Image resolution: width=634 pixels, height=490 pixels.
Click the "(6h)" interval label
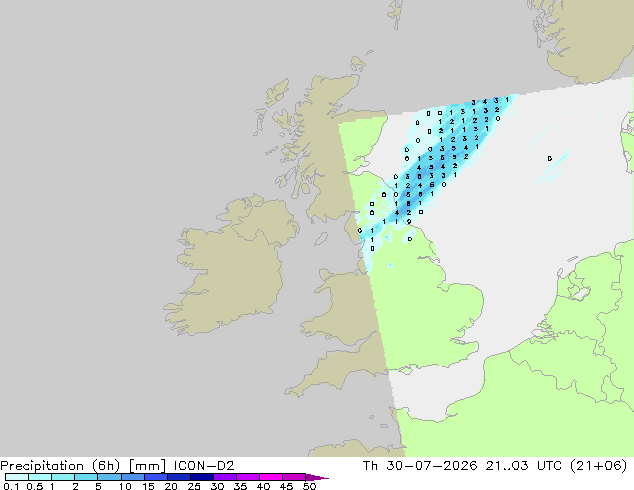pyautogui.click(x=106, y=466)
